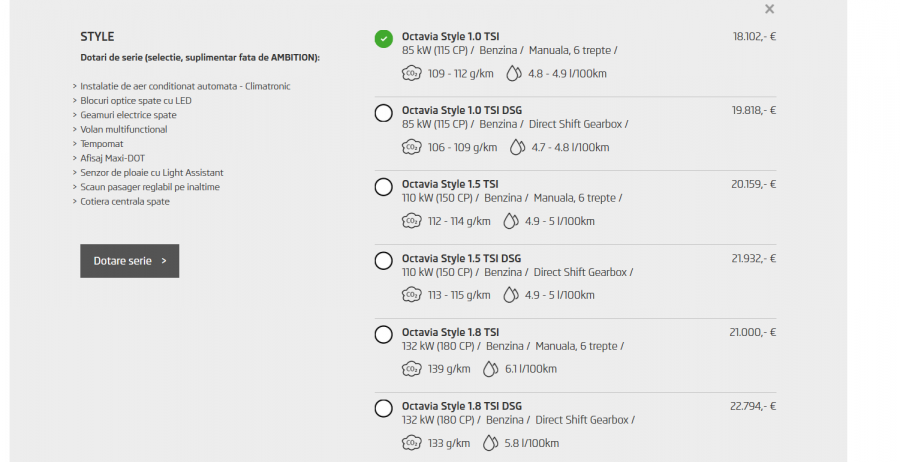Viewport: 900px width, 462px height.
Task: Click CO2 icon next to 139 g/km
Action: tap(411, 369)
